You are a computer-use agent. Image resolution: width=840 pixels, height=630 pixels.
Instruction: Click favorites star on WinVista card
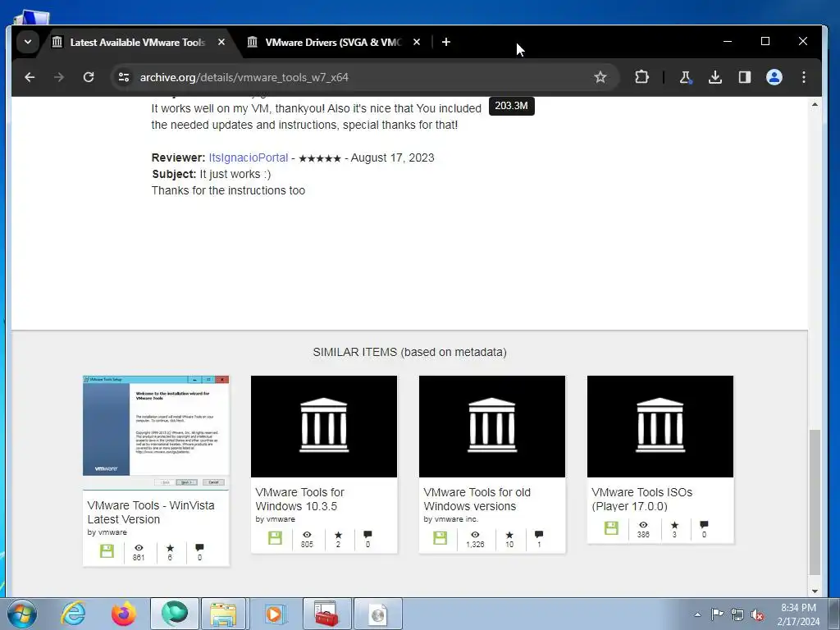tap(170, 548)
